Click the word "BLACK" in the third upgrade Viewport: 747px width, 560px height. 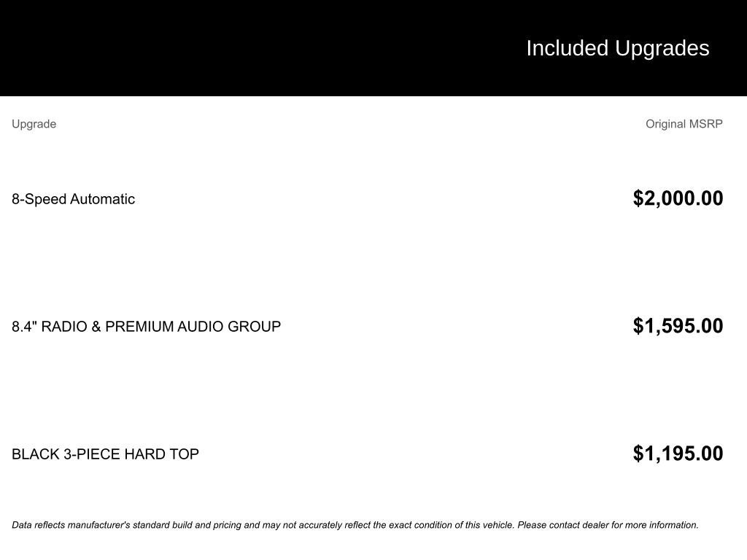pos(30,454)
